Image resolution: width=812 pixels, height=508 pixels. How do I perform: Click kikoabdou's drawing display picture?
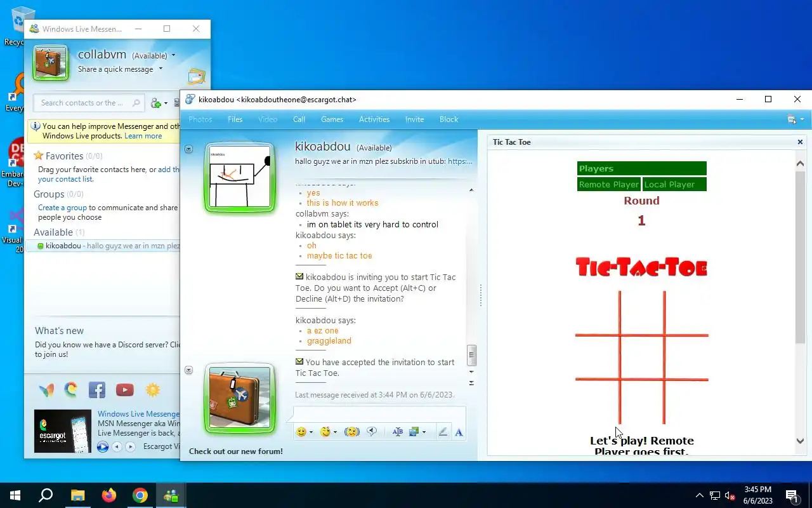240,177
